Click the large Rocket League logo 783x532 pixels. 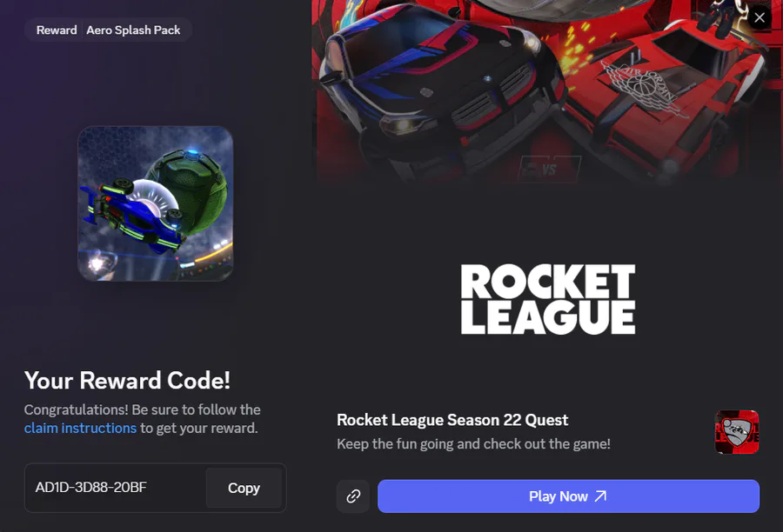click(x=548, y=299)
